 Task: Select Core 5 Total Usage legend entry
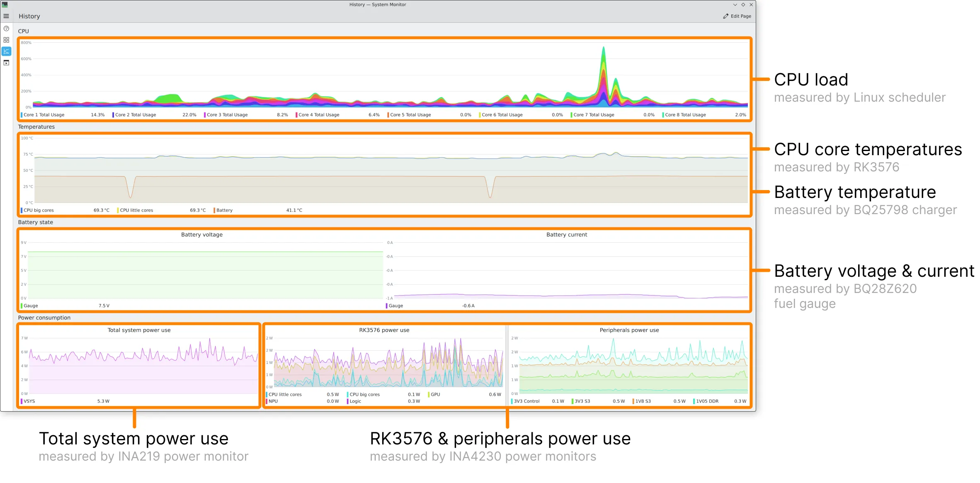click(x=429, y=115)
